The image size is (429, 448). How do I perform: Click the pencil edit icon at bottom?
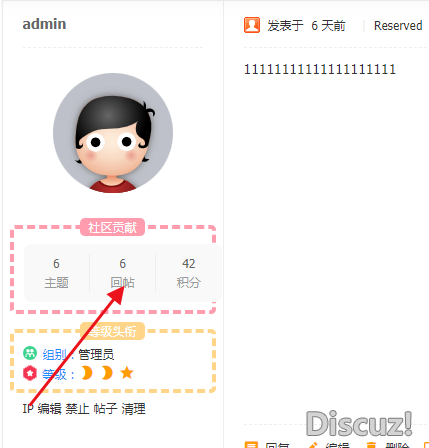[312, 445]
